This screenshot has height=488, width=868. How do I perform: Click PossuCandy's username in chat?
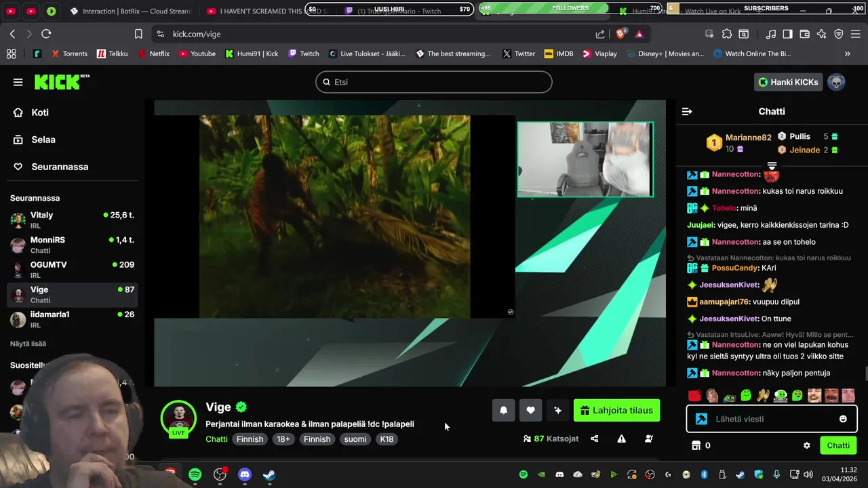coord(735,268)
